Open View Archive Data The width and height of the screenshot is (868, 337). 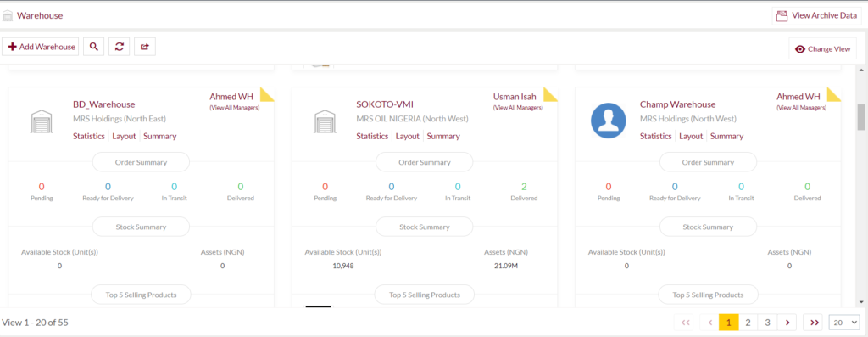click(x=816, y=15)
